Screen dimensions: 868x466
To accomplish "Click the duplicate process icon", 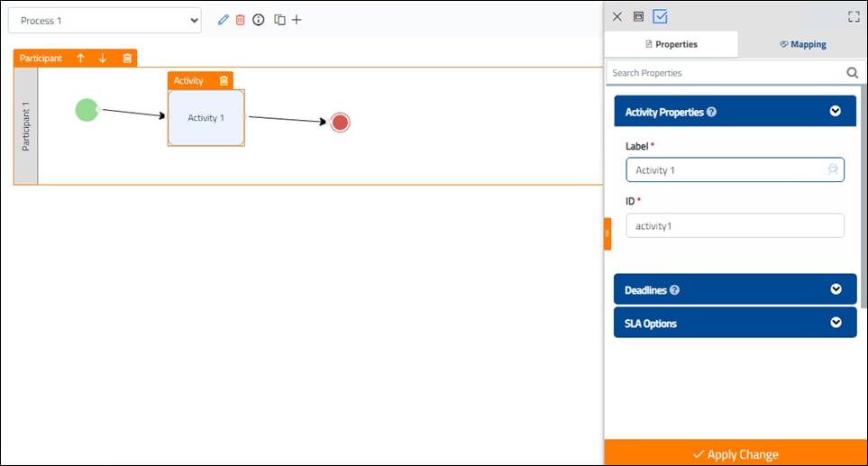I will tap(280, 20).
